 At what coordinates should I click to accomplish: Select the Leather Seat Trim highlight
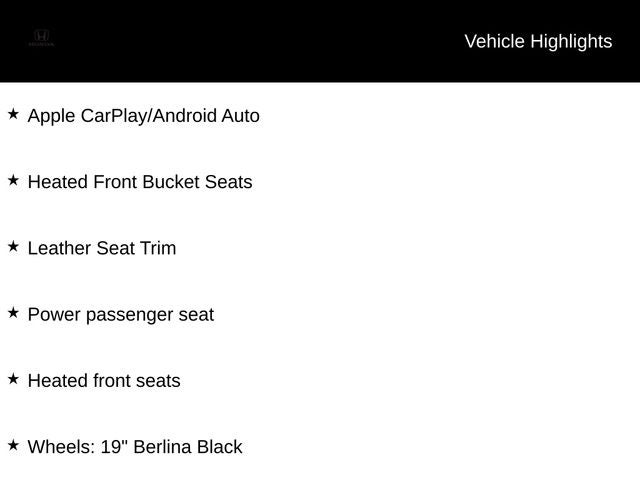coord(102,248)
